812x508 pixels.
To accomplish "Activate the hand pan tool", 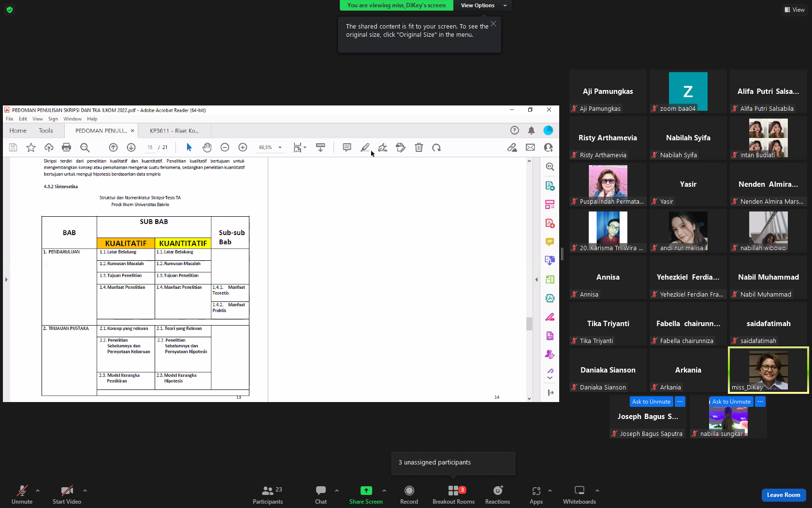I will click(x=207, y=148).
